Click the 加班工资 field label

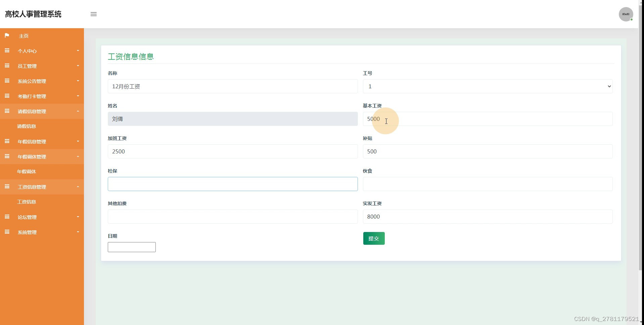(x=117, y=138)
